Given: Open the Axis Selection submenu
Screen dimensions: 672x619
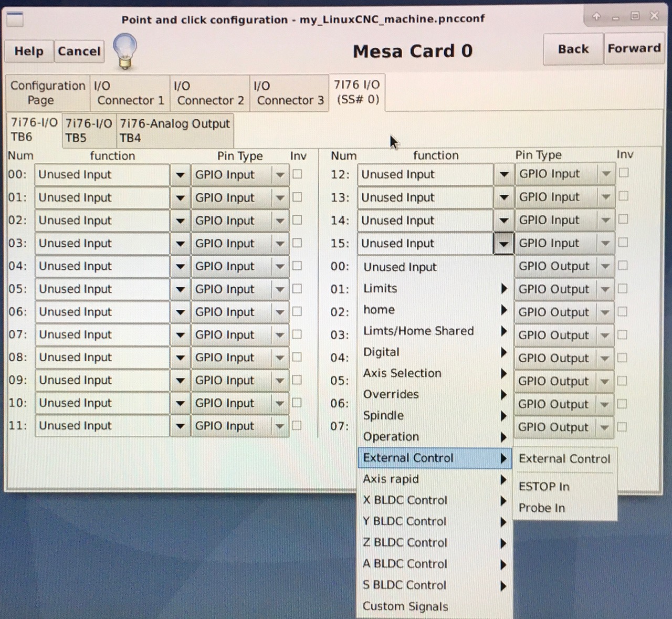Looking at the screenshot, I should 434,373.
